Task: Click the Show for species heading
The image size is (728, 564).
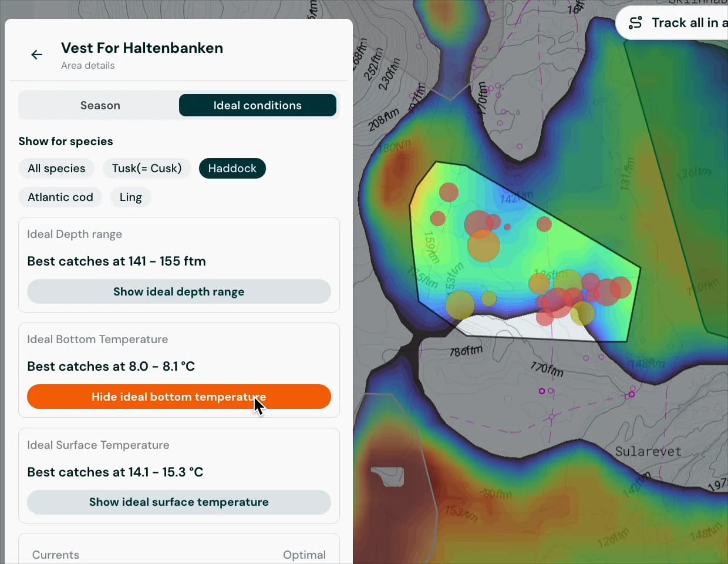Action: click(66, 141)
